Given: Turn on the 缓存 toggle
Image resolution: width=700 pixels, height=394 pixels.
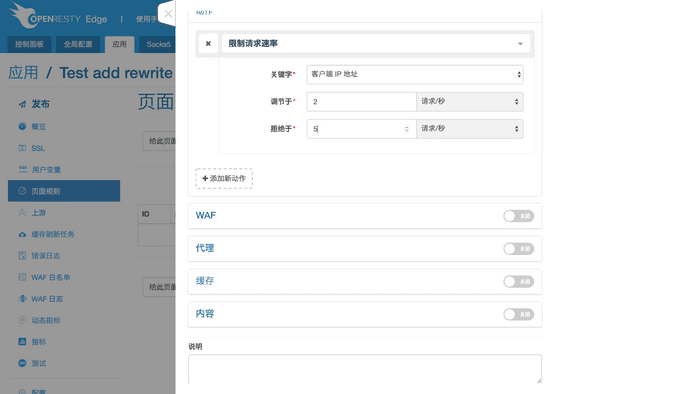Looking at the screenshot, I should tap(518, 282).
